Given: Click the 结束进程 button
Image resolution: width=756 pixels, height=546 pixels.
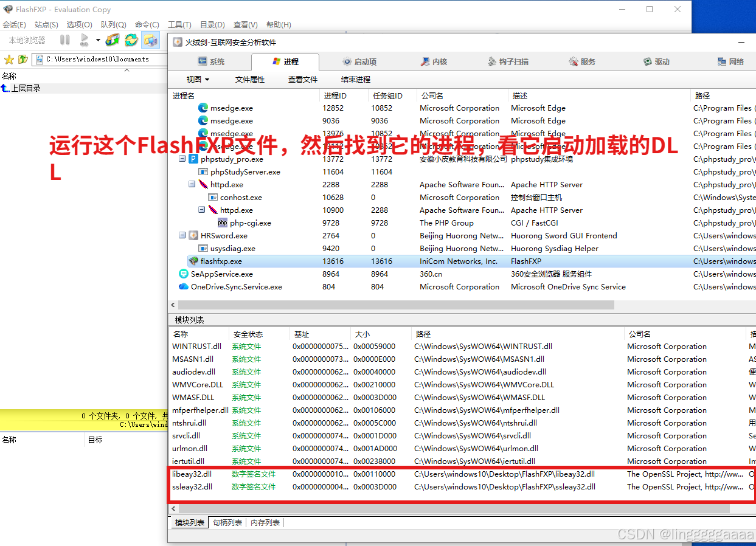Looking at the screenshot, I should tap(356, 79).
